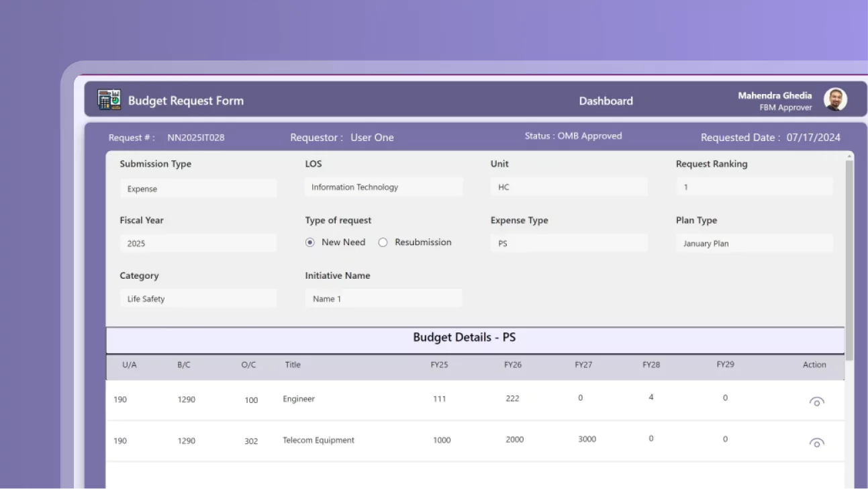The height and width of the screenshot is (489, 868).
Task: Click the requestor name User One
Action: coord(372,138)
